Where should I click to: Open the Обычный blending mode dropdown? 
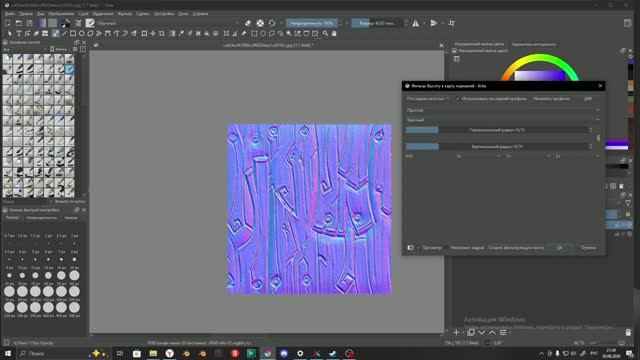167,23
